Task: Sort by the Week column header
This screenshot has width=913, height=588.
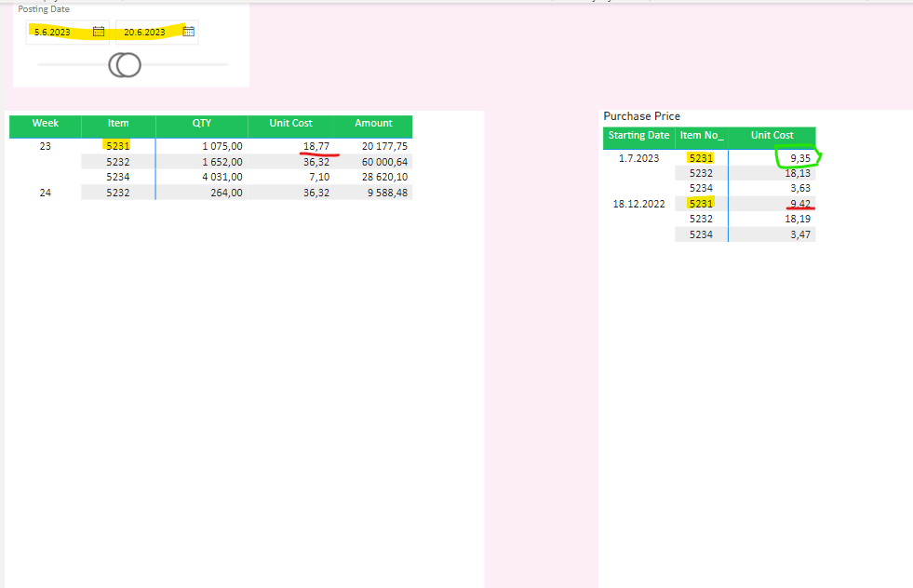Action: point(46,124)
